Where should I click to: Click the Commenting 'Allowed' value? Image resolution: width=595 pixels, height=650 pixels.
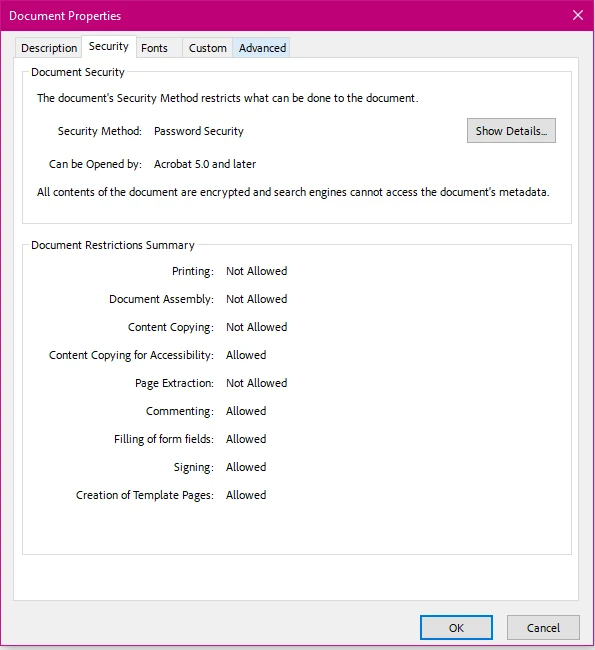(x=246, y=411)
